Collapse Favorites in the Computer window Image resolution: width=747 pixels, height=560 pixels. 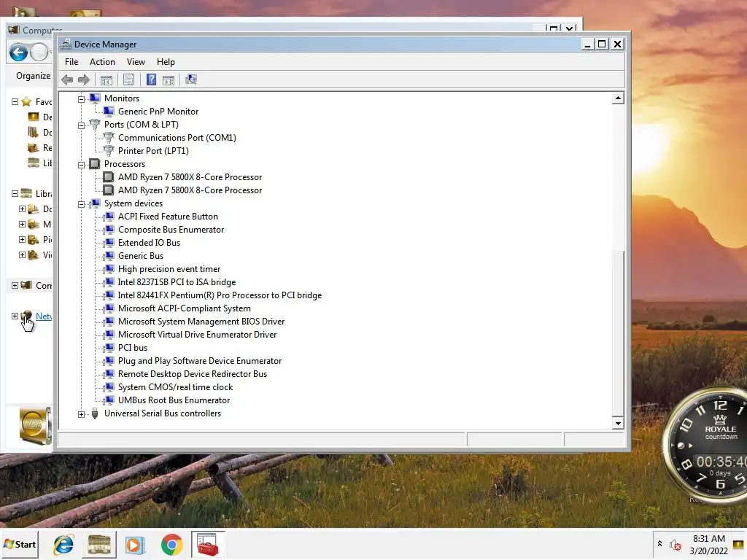15,101
